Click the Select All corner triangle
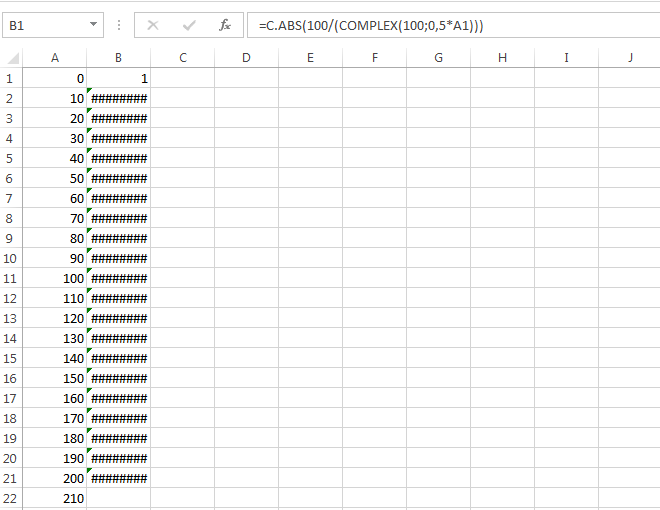660x510 pixels. (x=13, y=58)
